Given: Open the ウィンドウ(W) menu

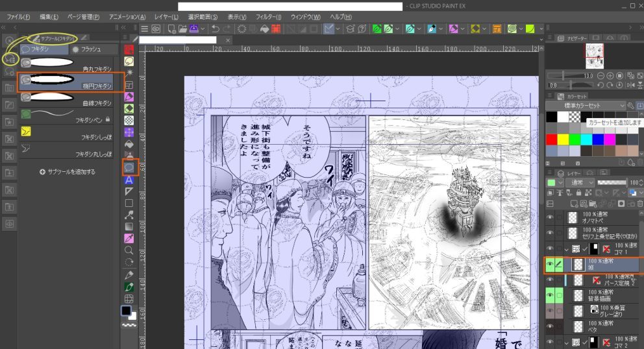Looking at the screenshot, I should tap(306, 17).
